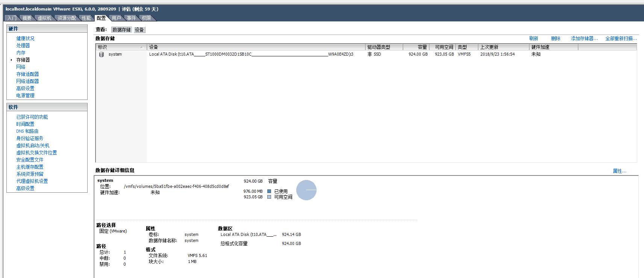The height and width of the screenshot is (278, 644).
Task: Click the 已使用 blue legend swatch
Action: 269,191
